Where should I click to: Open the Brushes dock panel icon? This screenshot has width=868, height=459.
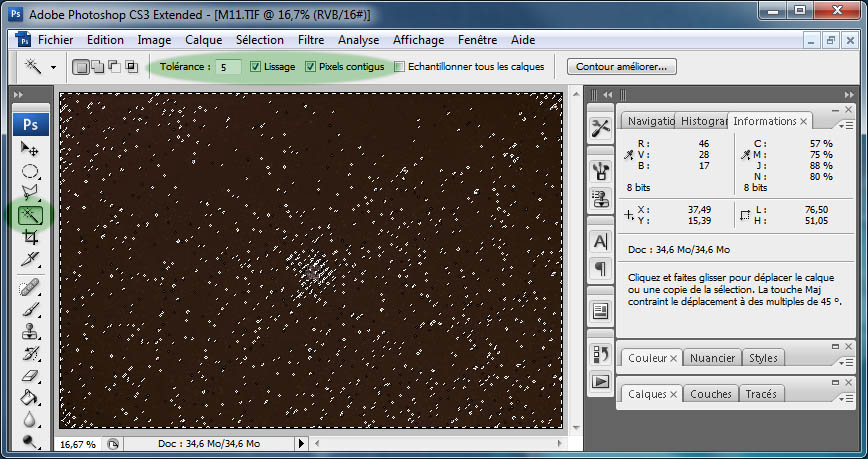pyautogui.click(x=600, y=171)
